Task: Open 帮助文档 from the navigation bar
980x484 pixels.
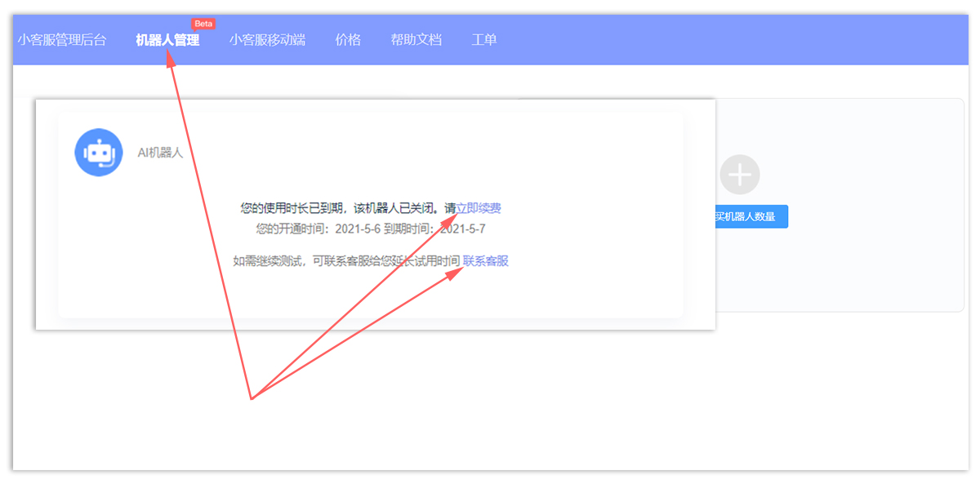Action: point(416,39)
